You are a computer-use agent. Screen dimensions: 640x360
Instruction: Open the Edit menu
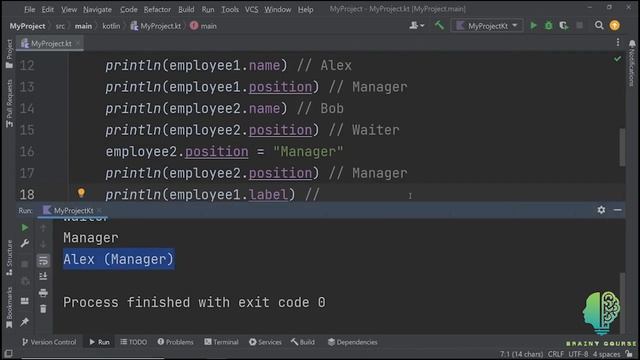tap(47, 9)
